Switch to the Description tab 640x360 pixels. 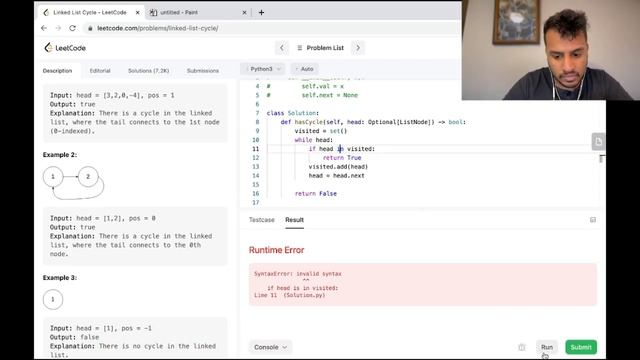pyautogui.click(x=57, y=71)
